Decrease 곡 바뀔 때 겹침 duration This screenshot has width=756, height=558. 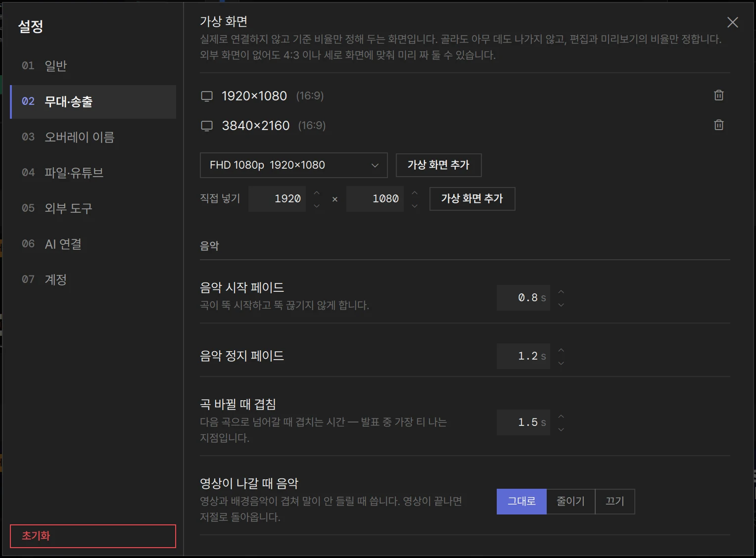click(561, 429)
